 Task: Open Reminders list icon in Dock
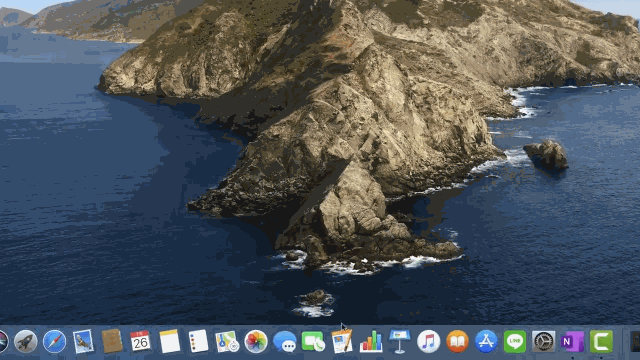point(198,341)
